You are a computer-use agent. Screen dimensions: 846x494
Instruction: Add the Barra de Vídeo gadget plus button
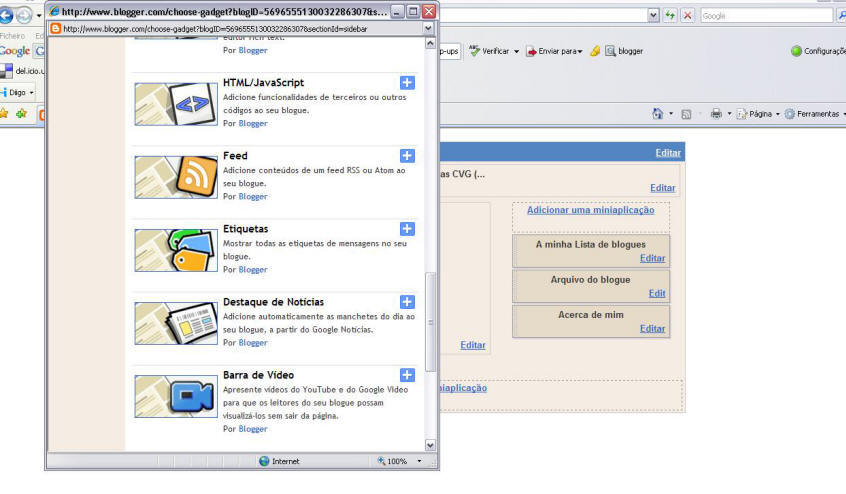407,375
